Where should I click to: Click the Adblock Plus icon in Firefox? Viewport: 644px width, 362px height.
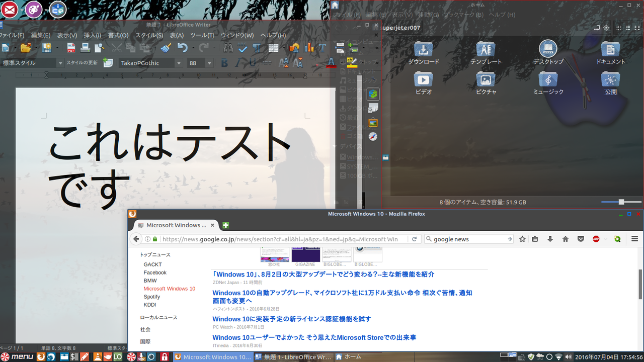(596, 239)
